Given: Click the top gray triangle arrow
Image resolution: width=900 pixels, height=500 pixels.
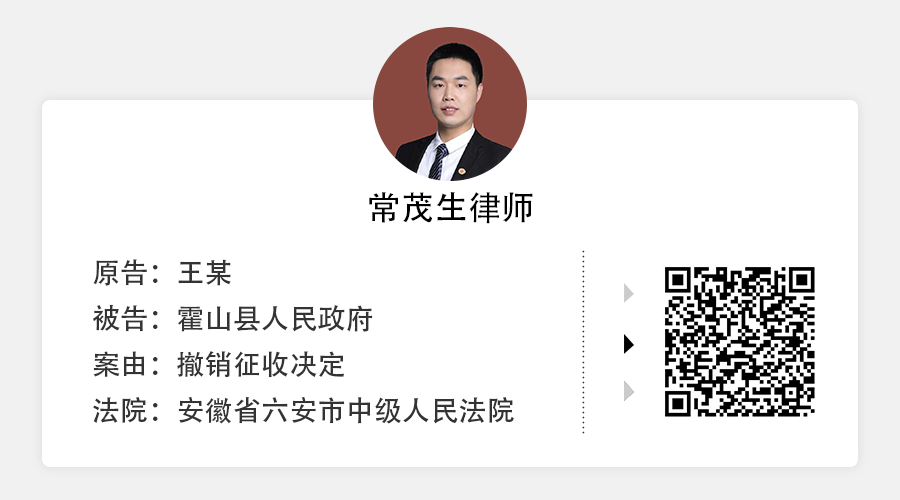Looking at the screenshot, I should pos(629,293).
